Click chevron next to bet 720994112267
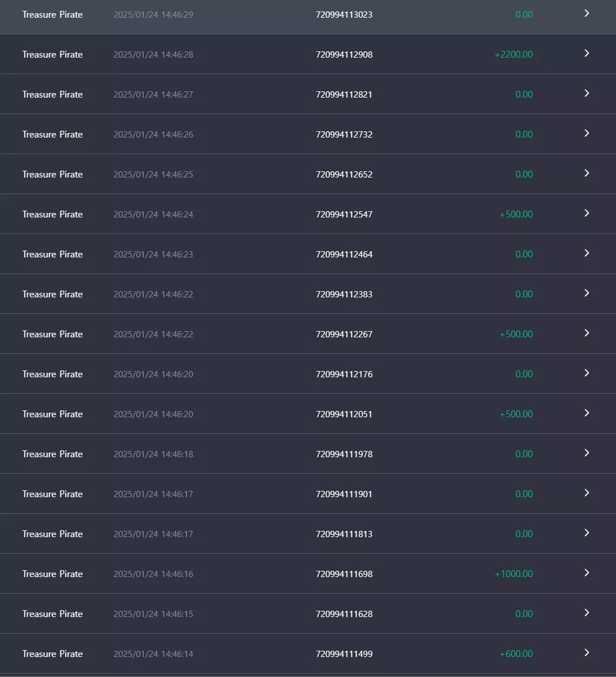The width and height of the screenshot is (616, 677). click(587, 333)
